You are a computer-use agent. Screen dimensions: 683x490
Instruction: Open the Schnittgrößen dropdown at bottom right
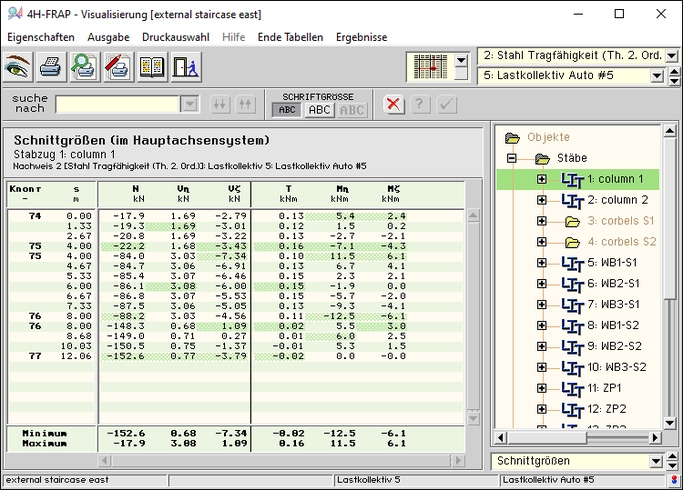pyautogui.click(x=657, y=461)
